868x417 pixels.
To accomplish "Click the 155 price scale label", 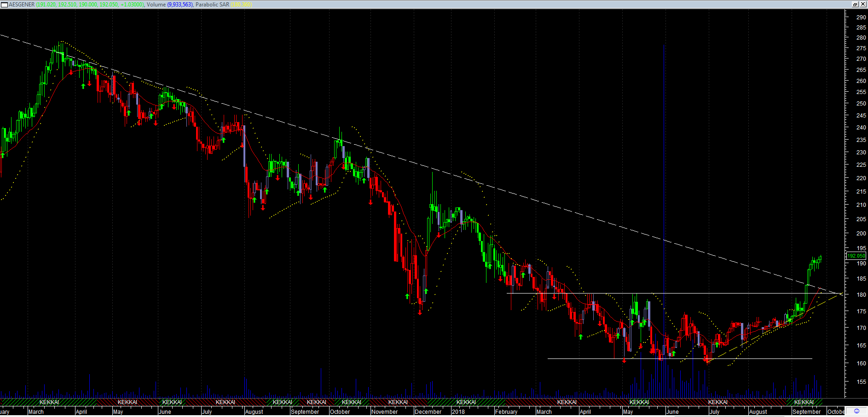I will click(x=861, y=382).
